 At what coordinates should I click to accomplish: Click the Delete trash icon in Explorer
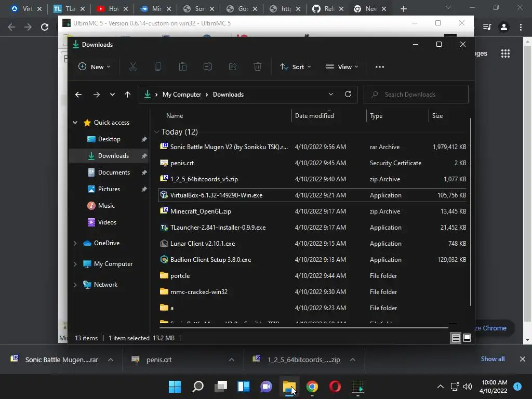click(258, 67)
